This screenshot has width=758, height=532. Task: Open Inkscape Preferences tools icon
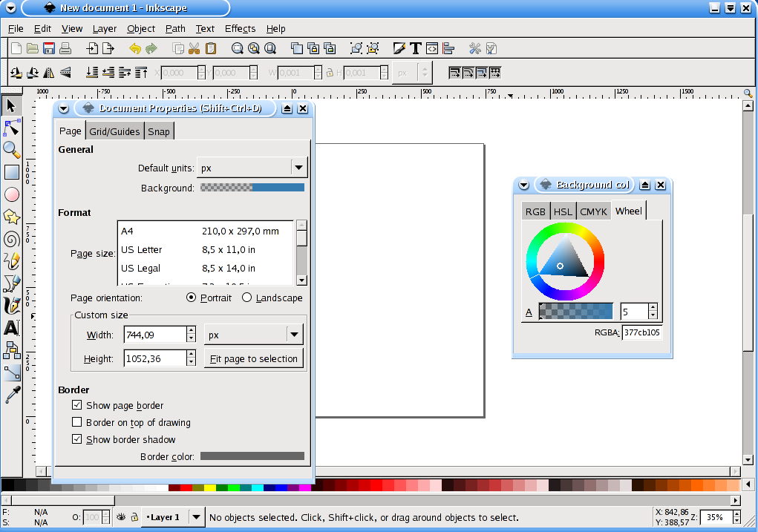click(474, 48)
